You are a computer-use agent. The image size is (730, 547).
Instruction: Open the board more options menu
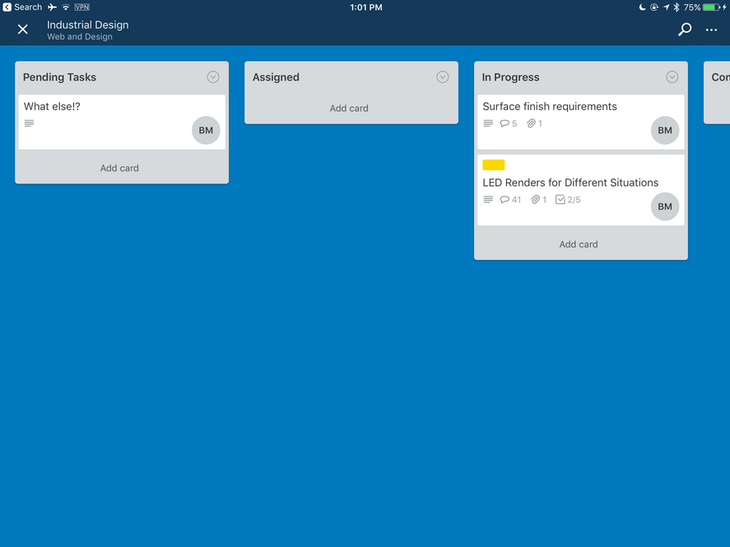(x=711, y=30)
